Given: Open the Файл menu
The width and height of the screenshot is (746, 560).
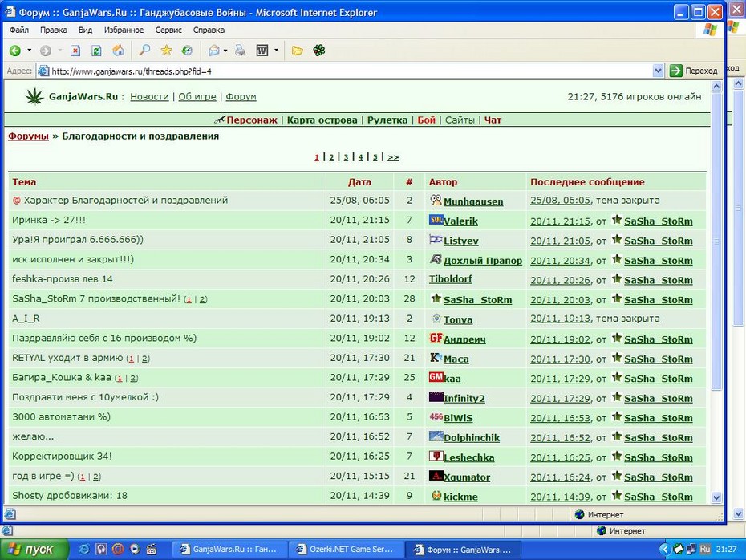Looking at the screenshot, I should (19, 30).
